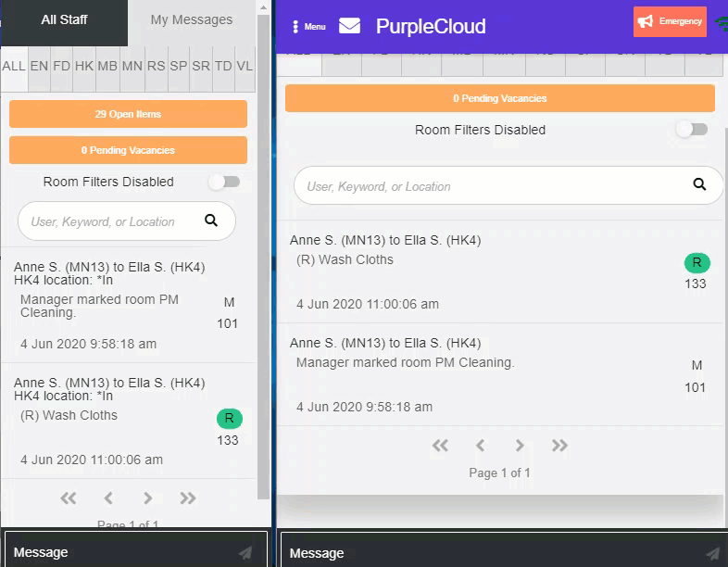
Task: Click the search magnifier in the right panel
Action: coord(699,184)
